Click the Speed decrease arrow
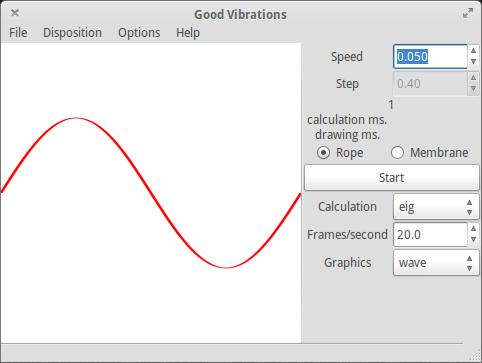482x363 pixels. tap(473, 62)
